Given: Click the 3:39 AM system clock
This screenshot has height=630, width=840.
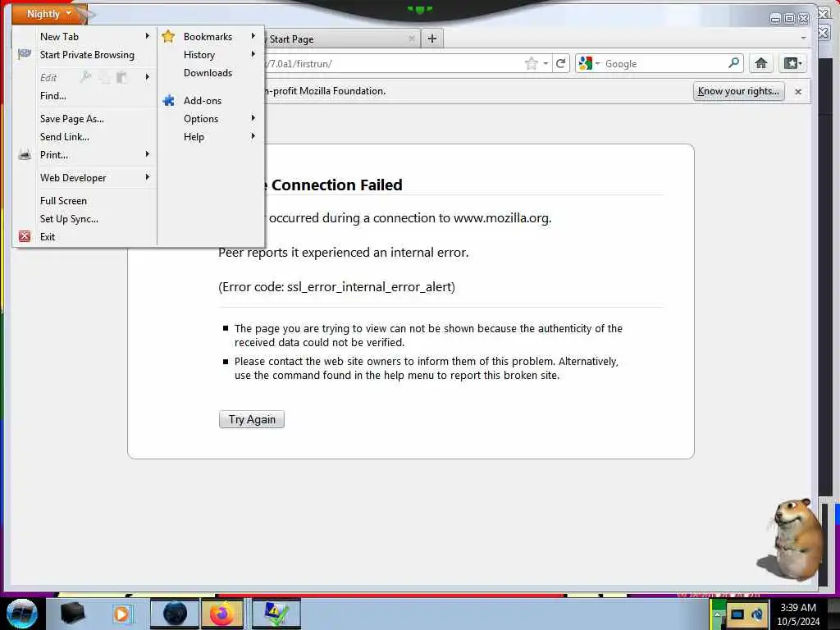Looking at the screenshot, I should 798,608.
